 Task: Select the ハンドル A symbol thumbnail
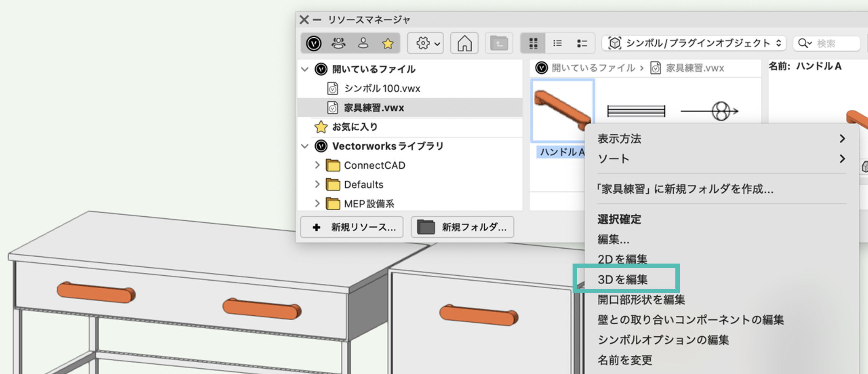[562, 110]
